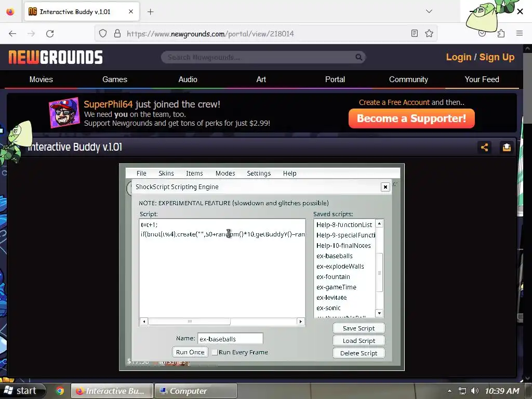Image resolution: width=532 pixels, height=399 pixels.
Task: Click the script area horizontal scrollbar thumb
Action: tap(189, 321)
